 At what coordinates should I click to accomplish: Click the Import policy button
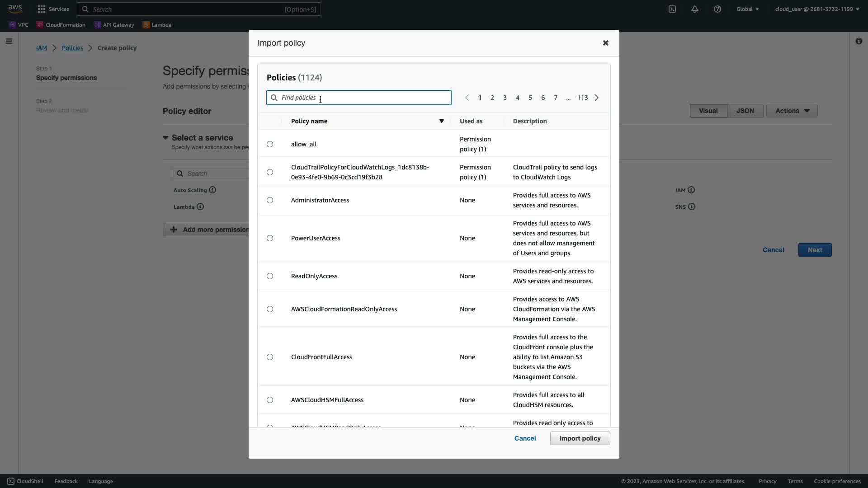[580, 438]
